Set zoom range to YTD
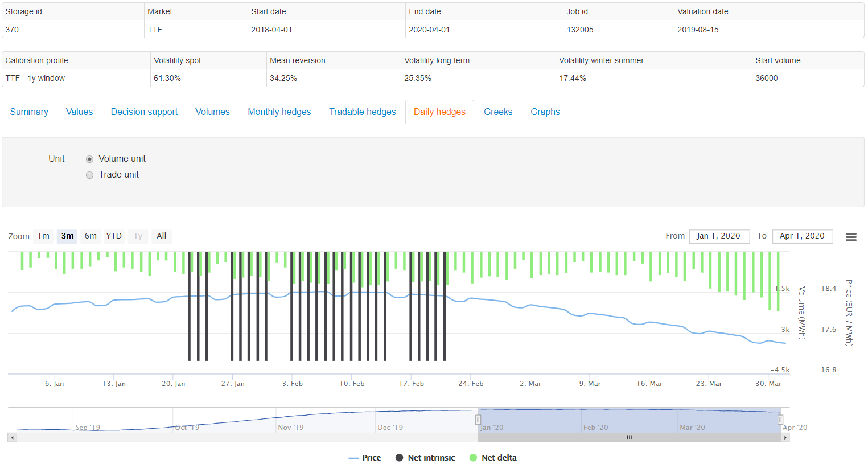The height and width of the screenshot is (468, 868). point(114,236)
